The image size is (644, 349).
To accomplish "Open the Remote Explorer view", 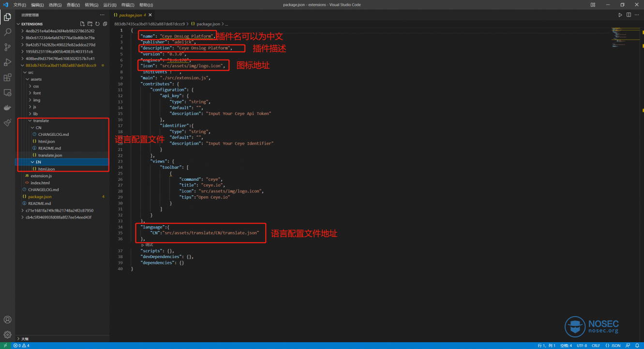I will (x=7, y=92).
